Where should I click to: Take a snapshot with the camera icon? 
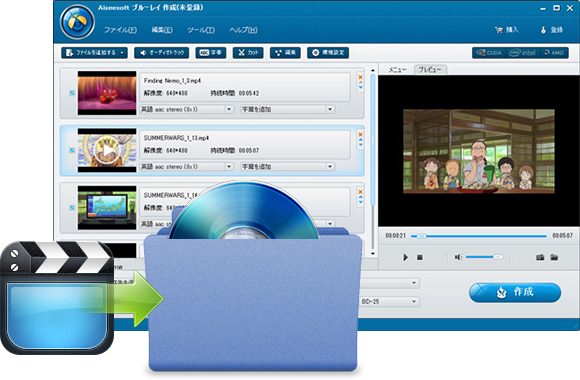tap(540, 257)
